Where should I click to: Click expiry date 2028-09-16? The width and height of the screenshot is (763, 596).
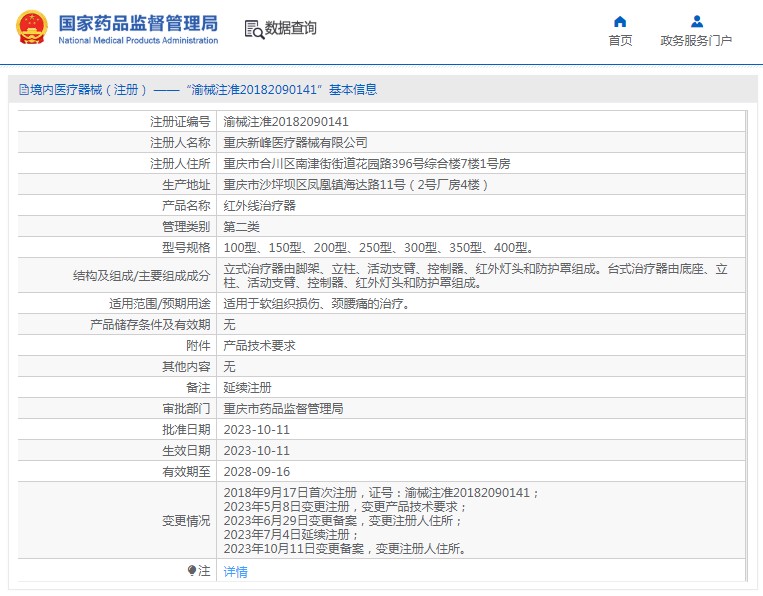(256, 471)
